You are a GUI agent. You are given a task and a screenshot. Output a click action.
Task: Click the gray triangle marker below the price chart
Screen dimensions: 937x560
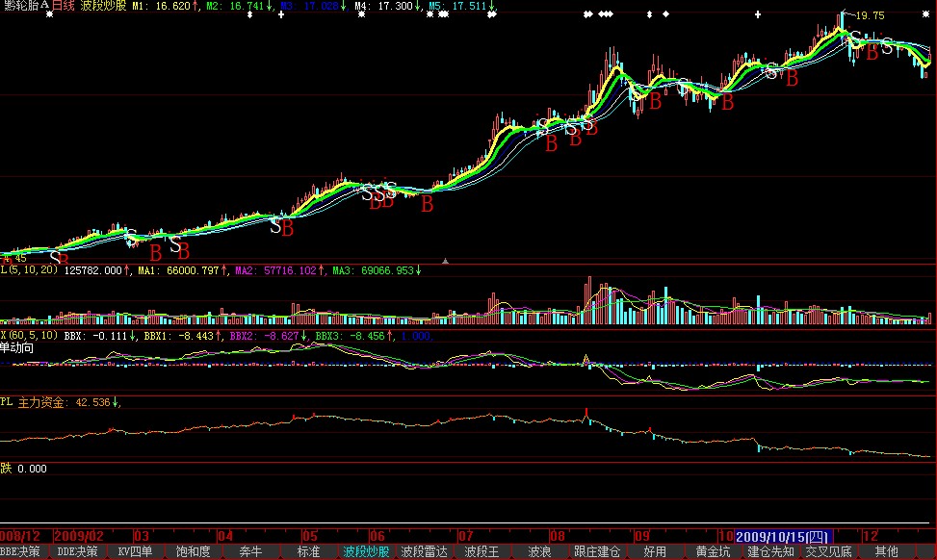click(x=445, y=260)
